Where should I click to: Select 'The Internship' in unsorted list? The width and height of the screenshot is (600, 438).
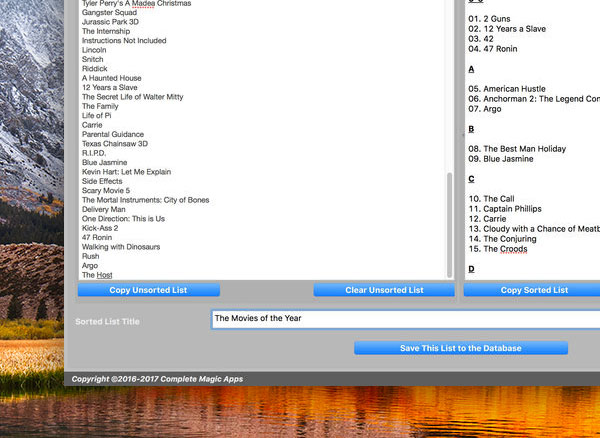(x=106, y=31)
